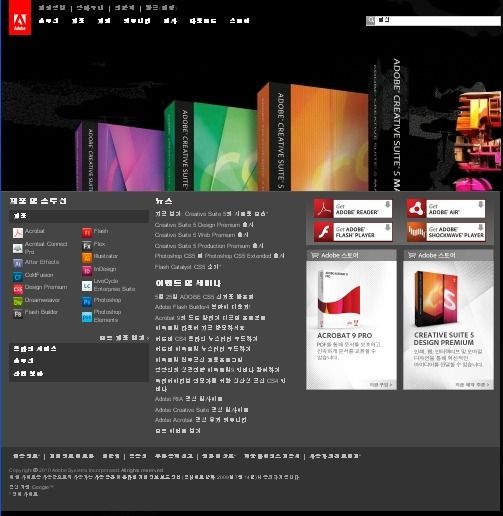The height and width of the screenshot is (516, 503).
Task: Click Get Adobe Reader badge
Action: (x=353, y=209)
